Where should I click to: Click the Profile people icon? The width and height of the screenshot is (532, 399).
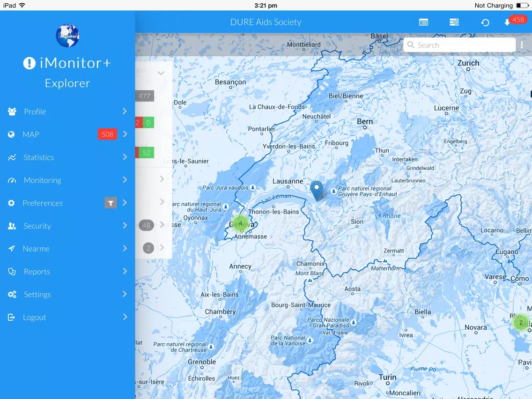pos(12,111)
